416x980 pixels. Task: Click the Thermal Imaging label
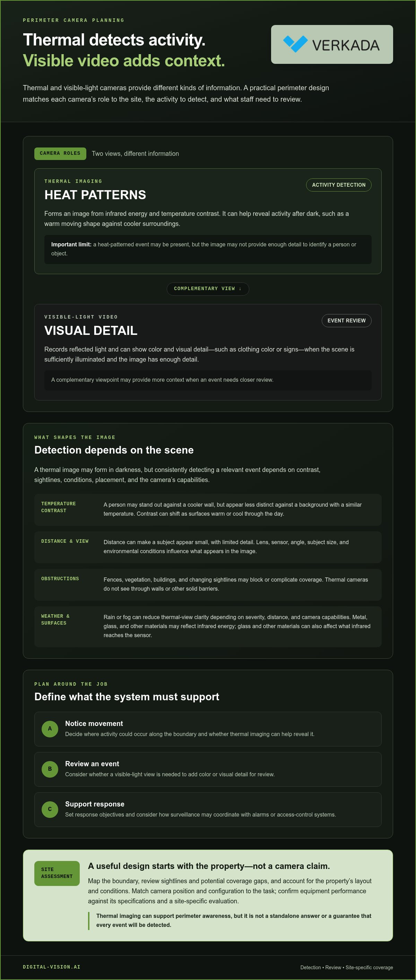tap(73, 181)
